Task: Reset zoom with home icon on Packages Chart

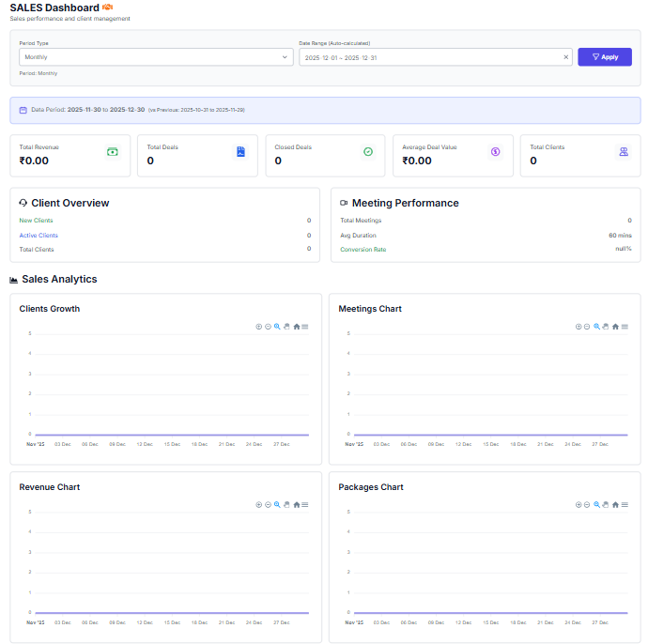Action: 615,505
